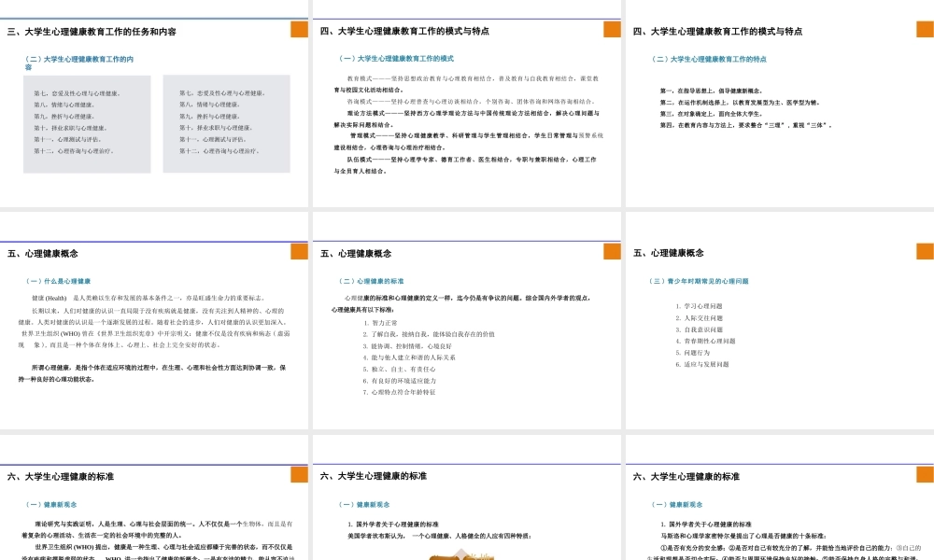Click the paragraph starting 队伍模式
Viewport: 934px width, 560px height.
465,165
